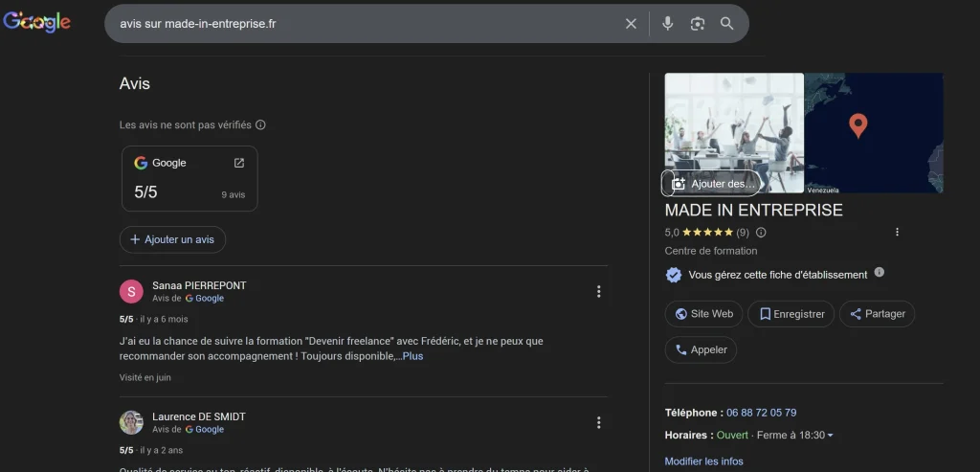980x472 pixels.
Task: Click Google source link under Sanaa PIERREPONT
Action: (x=205, y=298)
